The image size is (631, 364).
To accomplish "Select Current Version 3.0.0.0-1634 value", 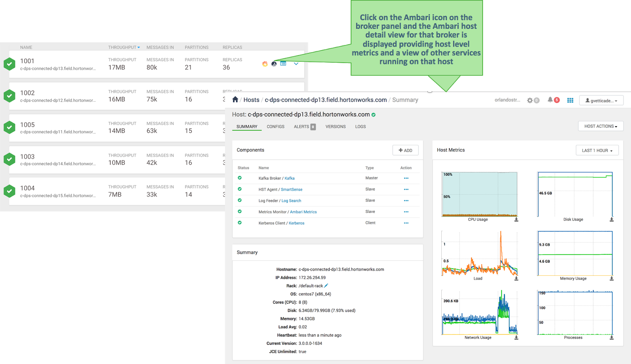I will coord(310,343).
